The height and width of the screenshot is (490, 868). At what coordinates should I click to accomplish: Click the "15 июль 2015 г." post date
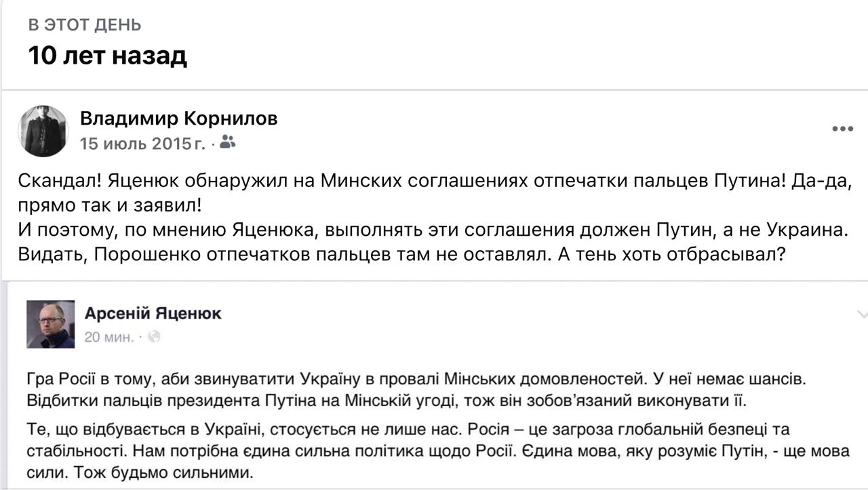(x=142, y=143)
